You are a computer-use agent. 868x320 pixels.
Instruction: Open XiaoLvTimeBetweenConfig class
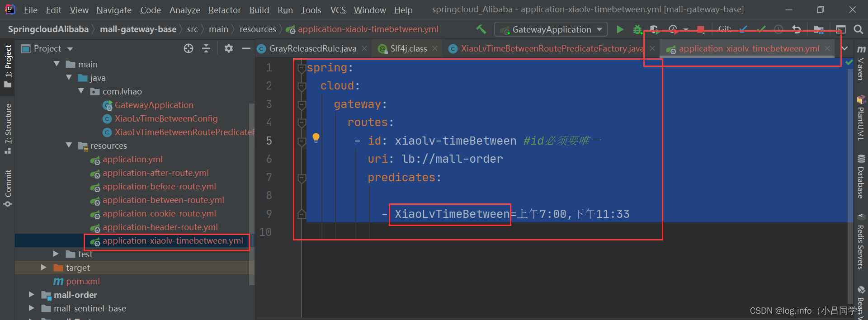(x=166, y=118)
